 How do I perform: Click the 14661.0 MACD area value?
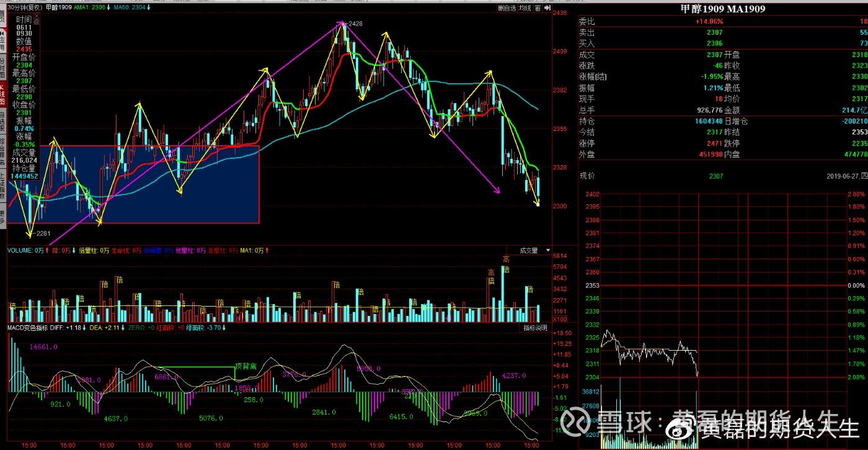click(x=44, y=347)
